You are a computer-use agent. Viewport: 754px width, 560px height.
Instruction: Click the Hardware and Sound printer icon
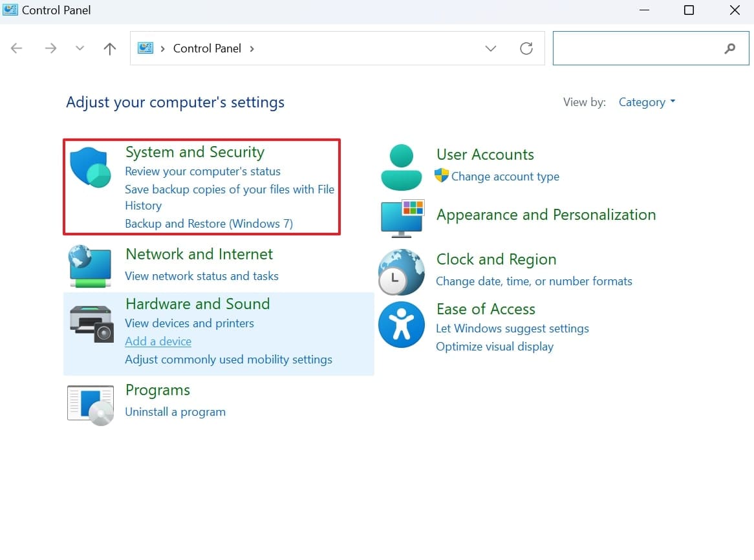(91, 321)
